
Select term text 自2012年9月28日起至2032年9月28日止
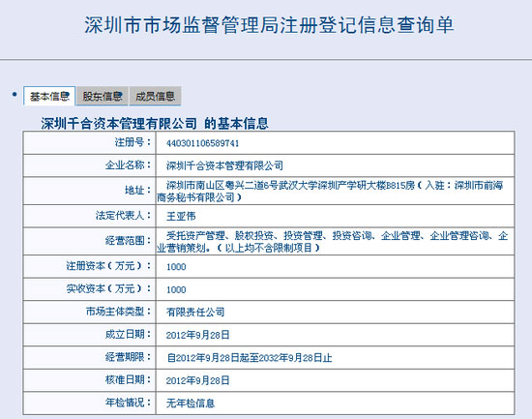[250, 357]
